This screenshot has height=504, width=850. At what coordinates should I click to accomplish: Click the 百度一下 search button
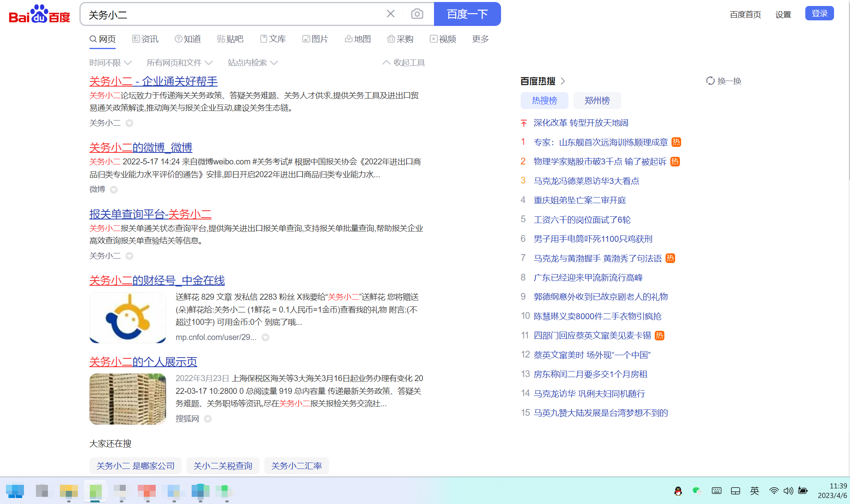[x=467, y=14]
